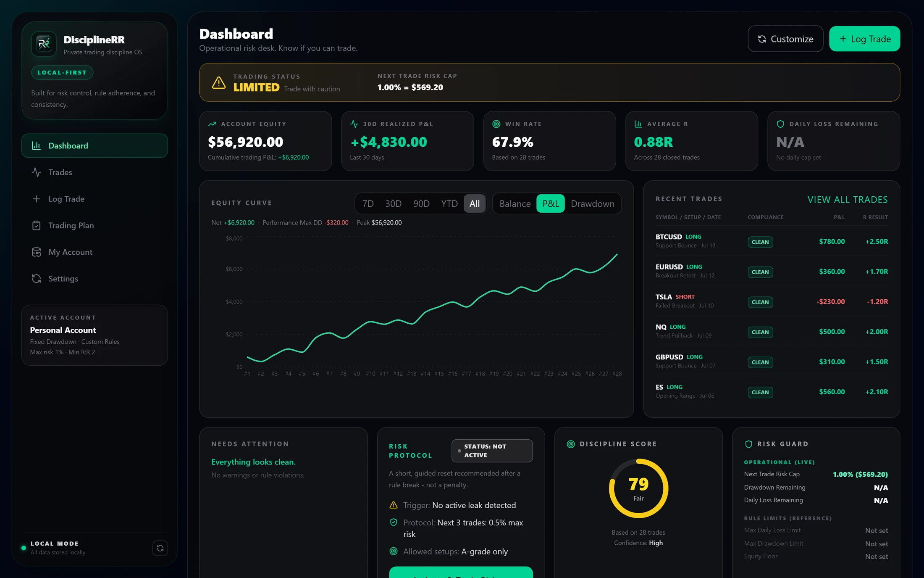Click the Allowed setups target icon
This screenshot has width=924, height=578.
pos(394,551)
